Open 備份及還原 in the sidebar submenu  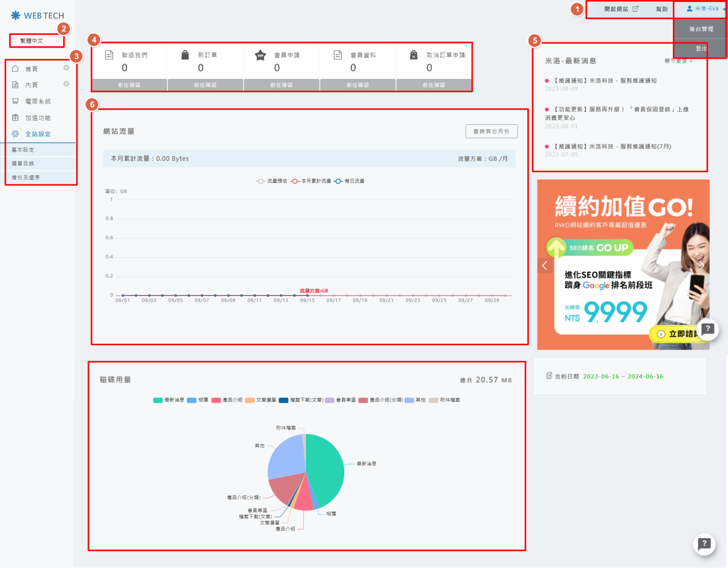(26, 178)
